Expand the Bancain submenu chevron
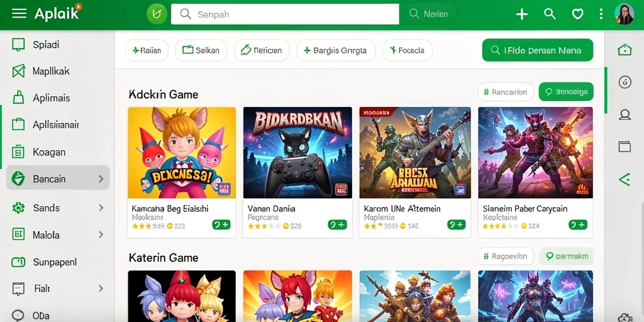 101,179
